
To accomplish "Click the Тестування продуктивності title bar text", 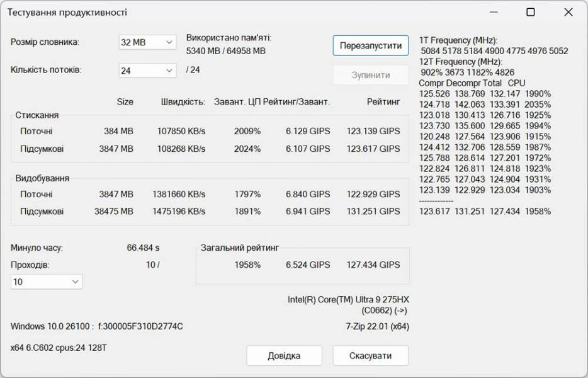I will click(x=67, y=13).
